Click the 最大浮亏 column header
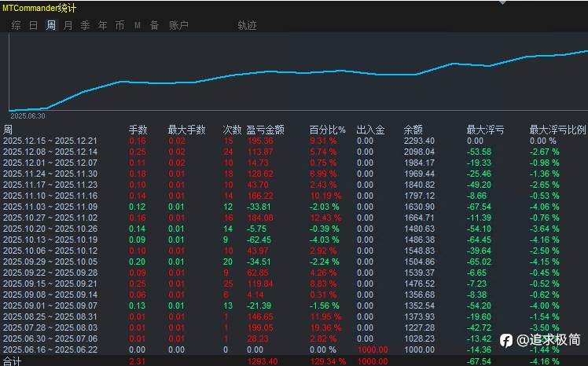This screenshot has height=366, width=588. point(485,130)
